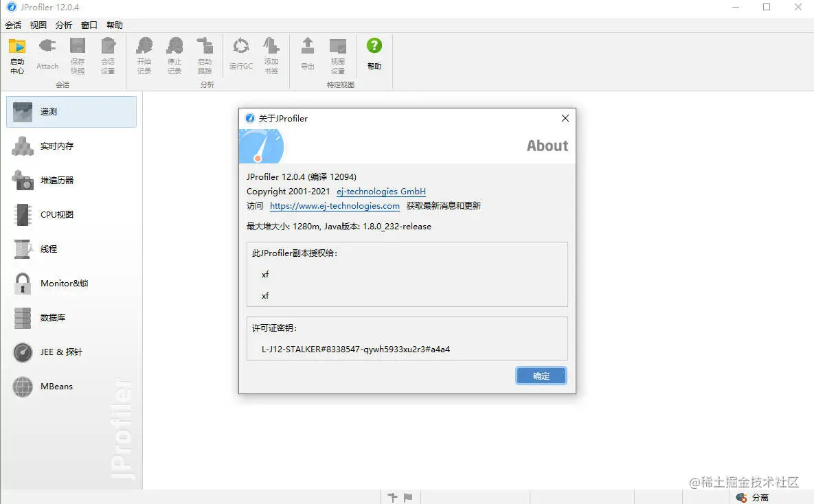814x504 pixels.
Task: Maximize the JProfiler main window
Action: (x=766, y=8)
